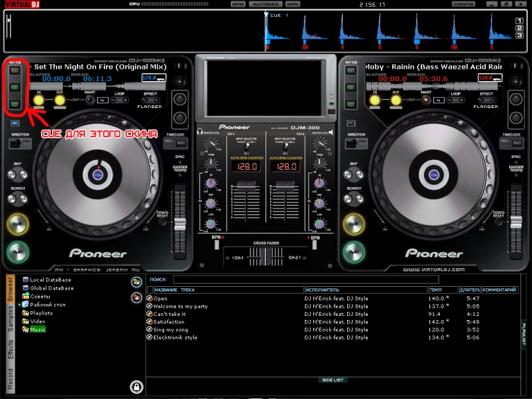Screen dimensions: 532x399
Task: Trigger left deck hot cue A
Action: [x=15, y=70]
